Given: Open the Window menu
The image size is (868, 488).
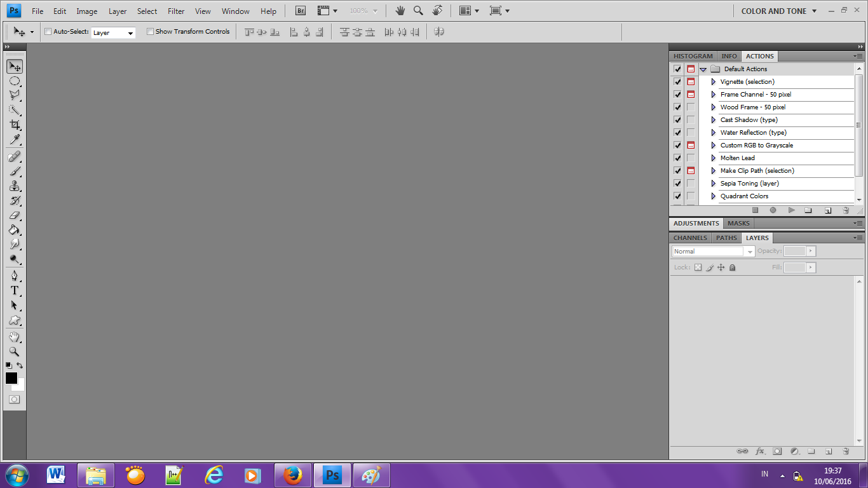Looking at the screenshot, I should [236, 11].
